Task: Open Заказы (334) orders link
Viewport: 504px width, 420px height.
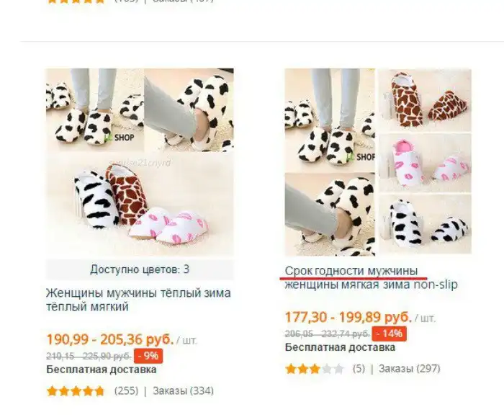Action: coord(183,391)
